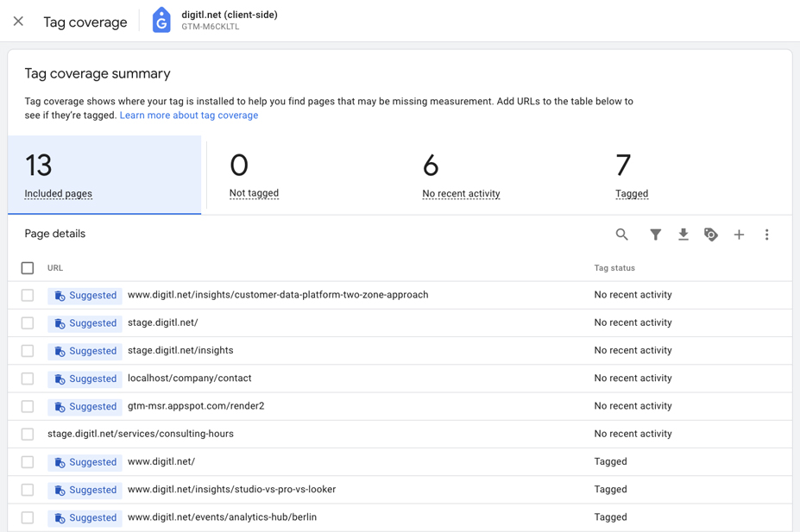Viewport: 800px width, 532px height.
Task: Click the Tag status column header
Action: [x=614, y=268]
